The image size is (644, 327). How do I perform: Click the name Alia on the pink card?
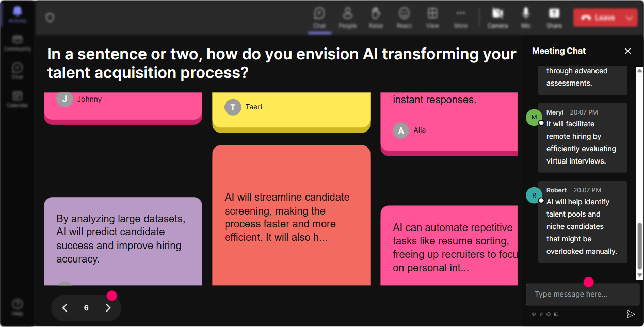pos(420,130)
